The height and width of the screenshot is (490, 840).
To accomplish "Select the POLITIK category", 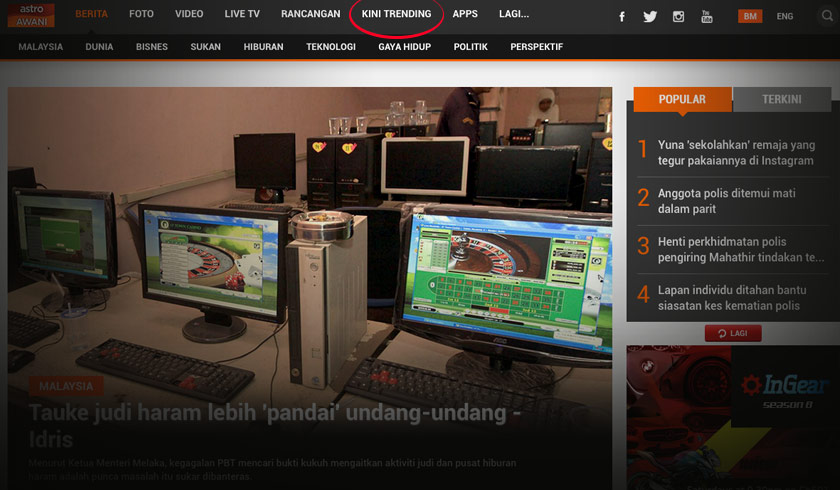I will point(471,47).
